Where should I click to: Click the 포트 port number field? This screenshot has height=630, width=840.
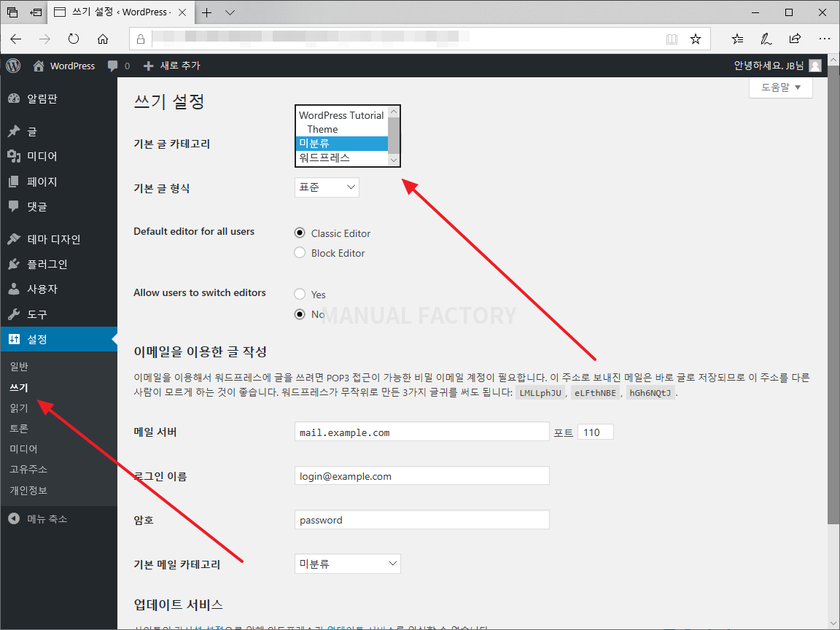click(x=595, y=432)
